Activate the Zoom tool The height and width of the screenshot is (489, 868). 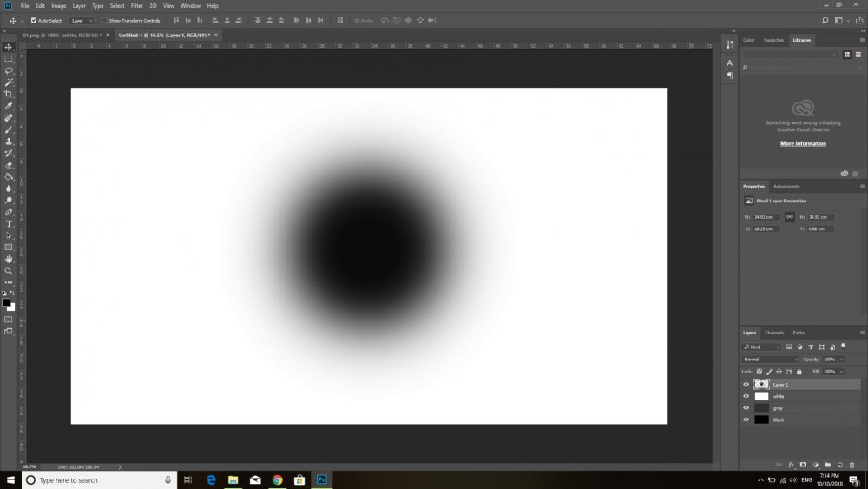9,270
